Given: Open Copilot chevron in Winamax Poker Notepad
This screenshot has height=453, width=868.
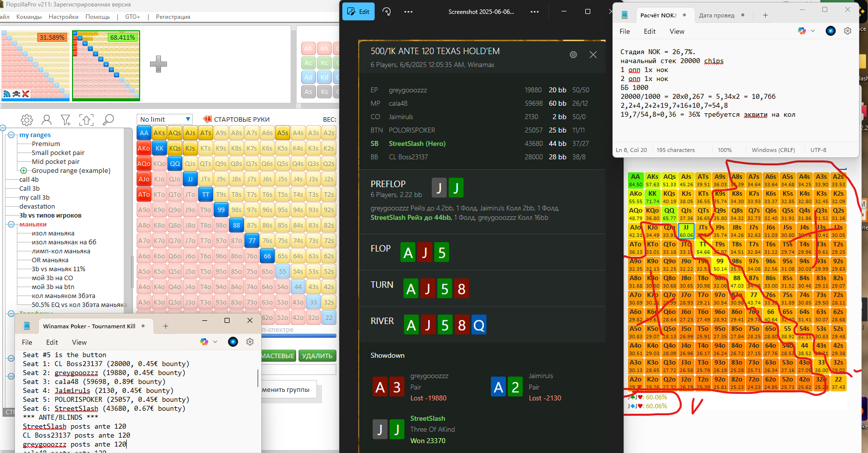Looking at the screenshot, I should pos(215,342).
